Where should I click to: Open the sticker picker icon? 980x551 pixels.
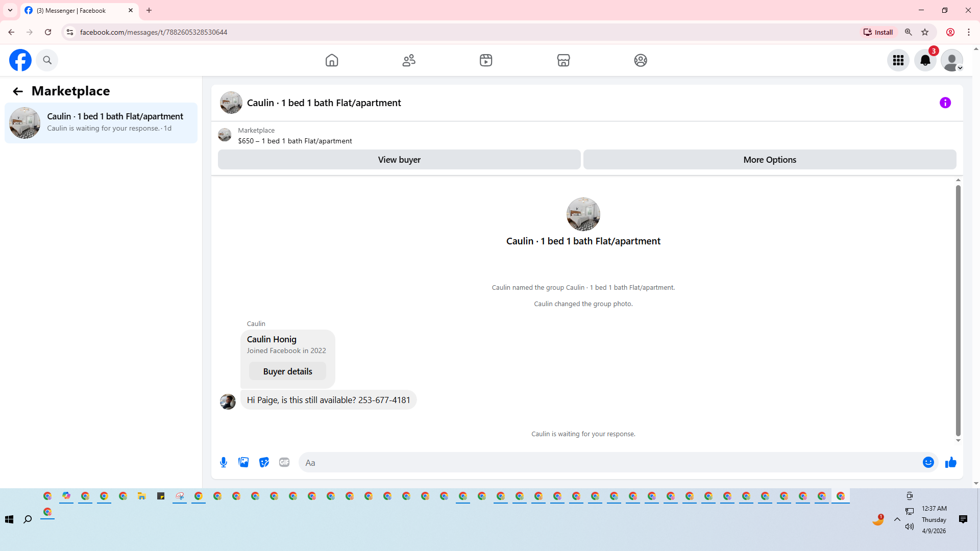[x=264, y=462]
